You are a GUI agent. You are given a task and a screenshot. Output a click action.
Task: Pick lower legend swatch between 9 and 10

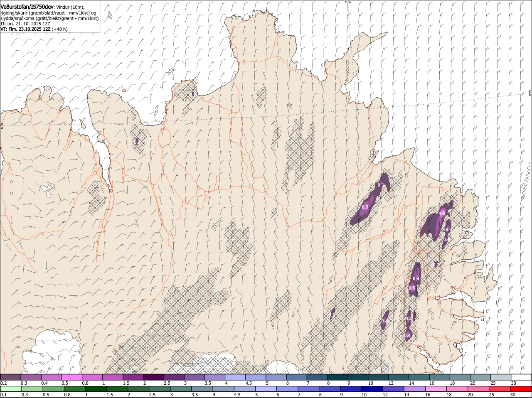350,389
